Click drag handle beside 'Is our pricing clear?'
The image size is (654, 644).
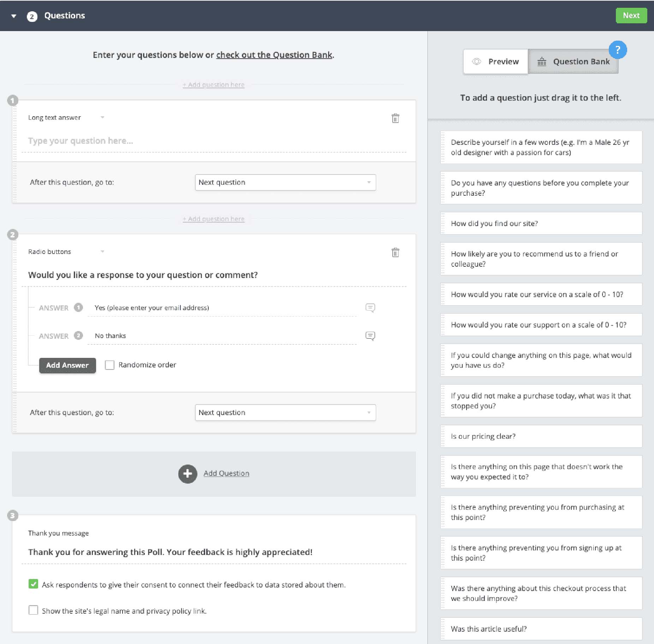pos(443,437)
